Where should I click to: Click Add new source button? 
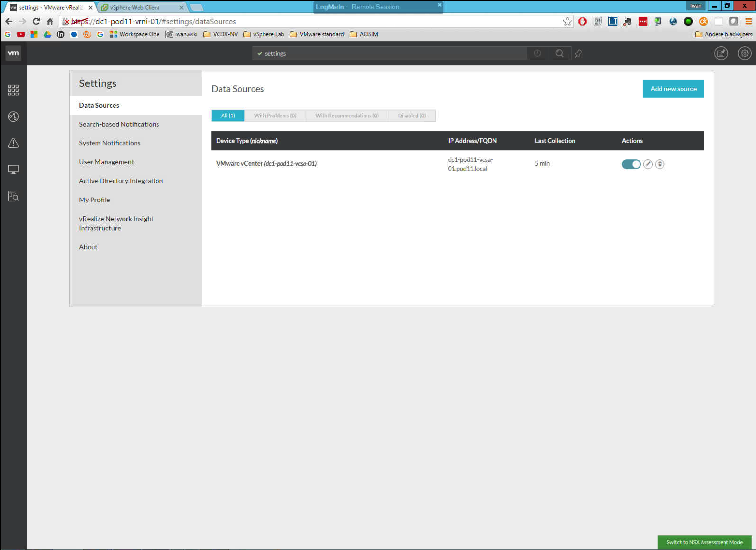(673, 89)
